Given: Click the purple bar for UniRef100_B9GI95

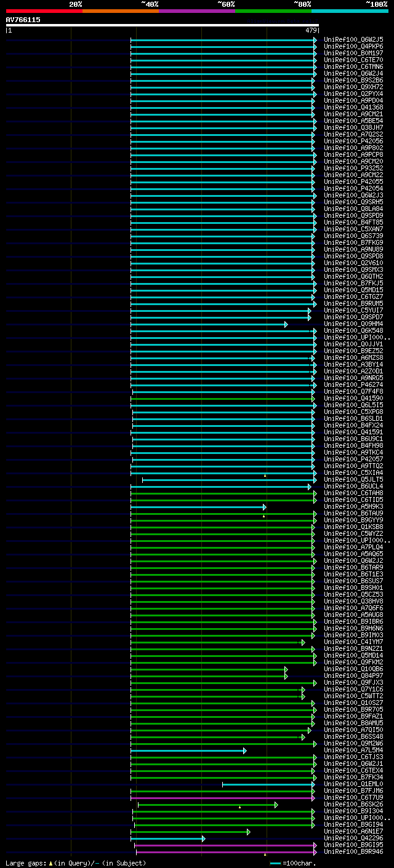Looking at the screenshot, I should (x=225, y=845).
